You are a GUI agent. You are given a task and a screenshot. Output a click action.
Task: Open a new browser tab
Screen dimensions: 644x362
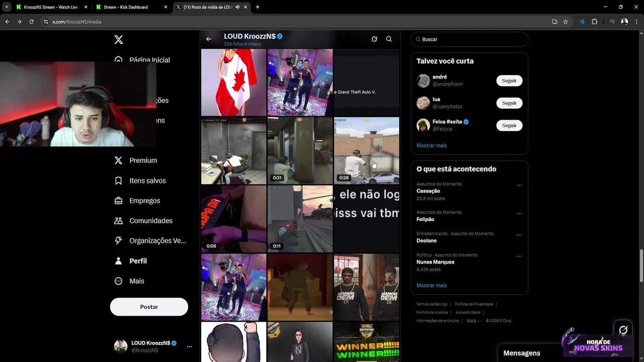[x=258, y=7]
